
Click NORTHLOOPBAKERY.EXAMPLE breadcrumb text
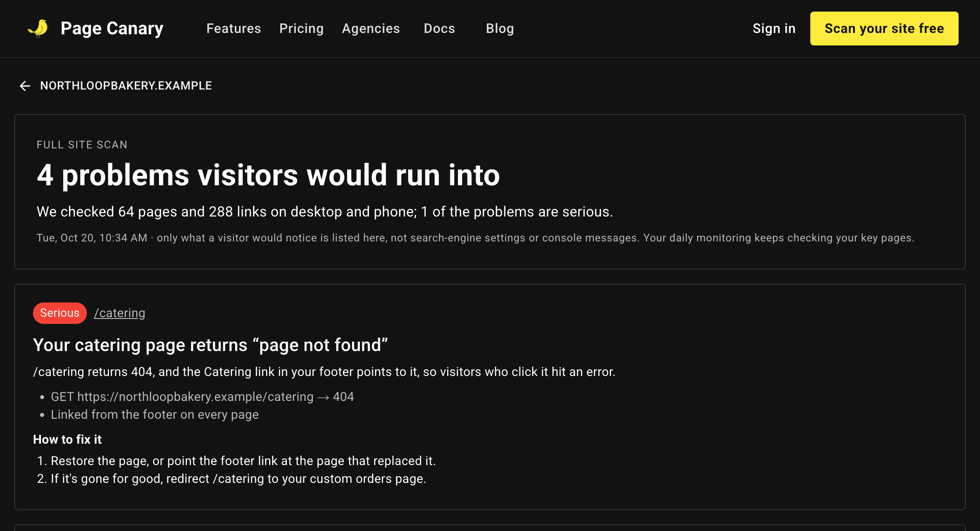(126, 86)
